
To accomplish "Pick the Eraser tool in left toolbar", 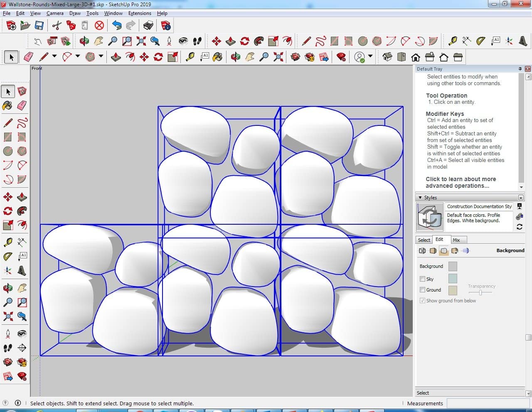I will point(22,105).
